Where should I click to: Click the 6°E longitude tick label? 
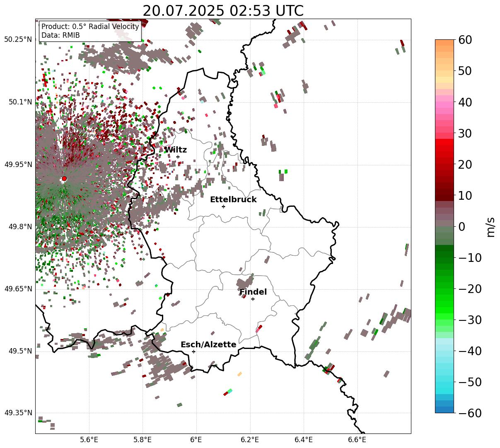[x=196, y=440]
